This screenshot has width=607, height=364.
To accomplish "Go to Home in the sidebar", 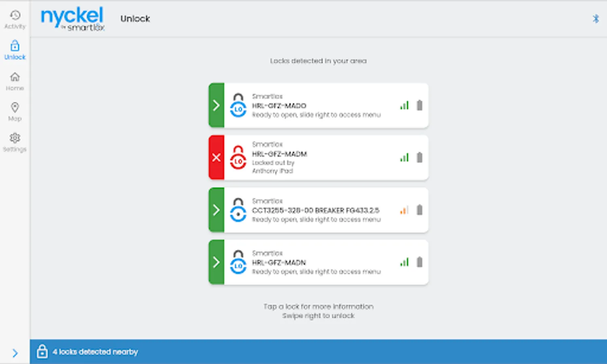I will pos(15,81).
